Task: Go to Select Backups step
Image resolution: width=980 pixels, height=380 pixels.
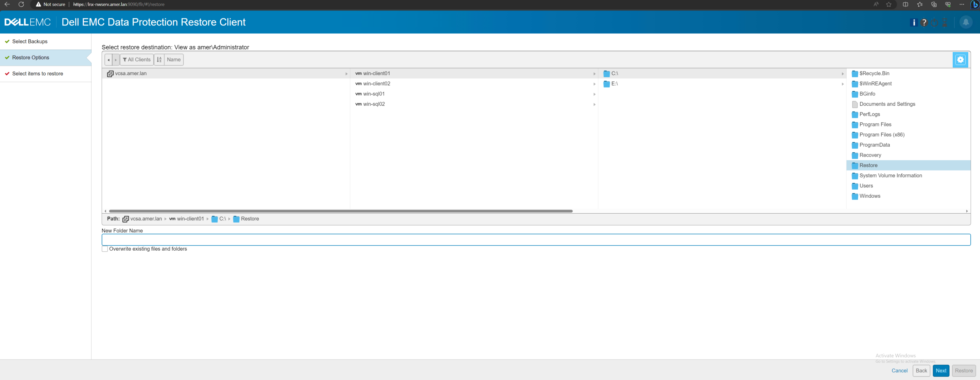Action: tap(30, 42)
